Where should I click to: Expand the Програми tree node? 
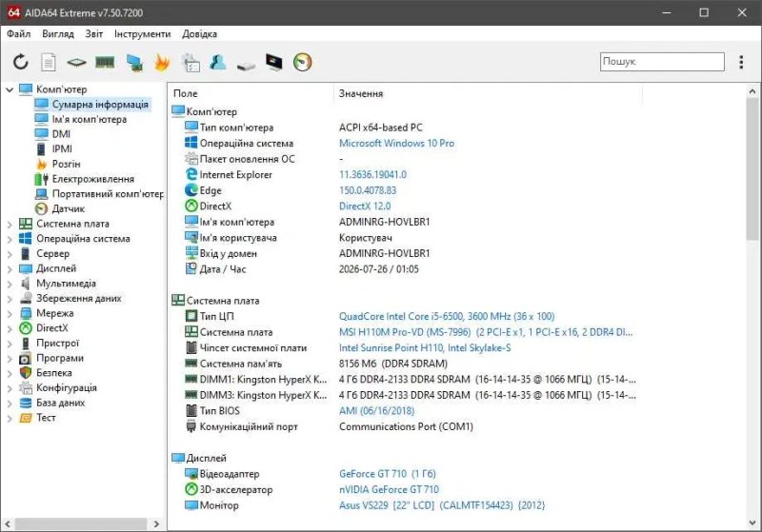tap(10, 359)
